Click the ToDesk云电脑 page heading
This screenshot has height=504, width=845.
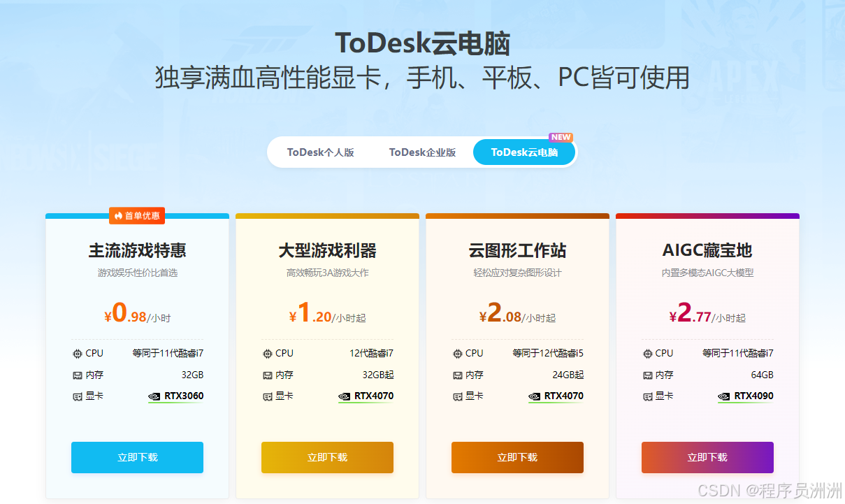click(x=422, y=43)
